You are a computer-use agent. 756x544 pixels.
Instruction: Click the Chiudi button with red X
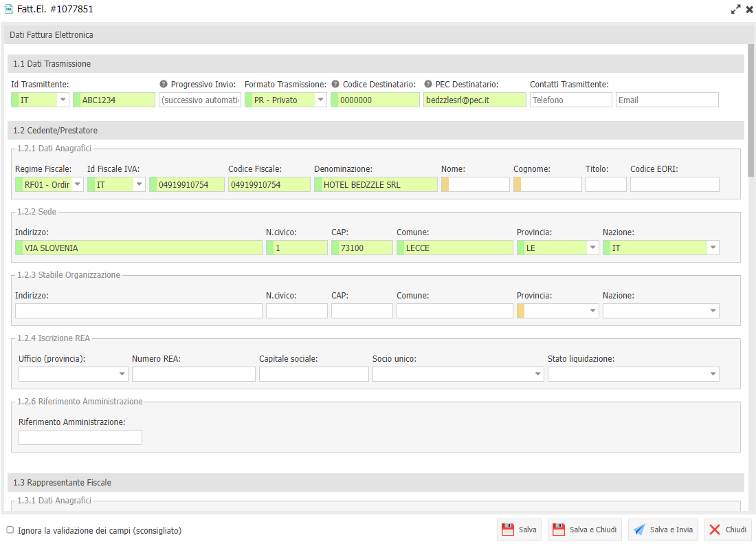click(x=727, y=530)
